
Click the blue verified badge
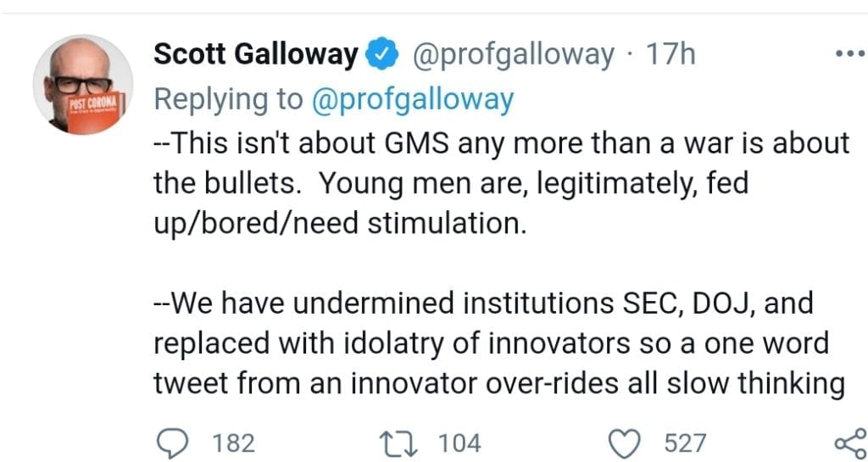(x=383, y=54)
